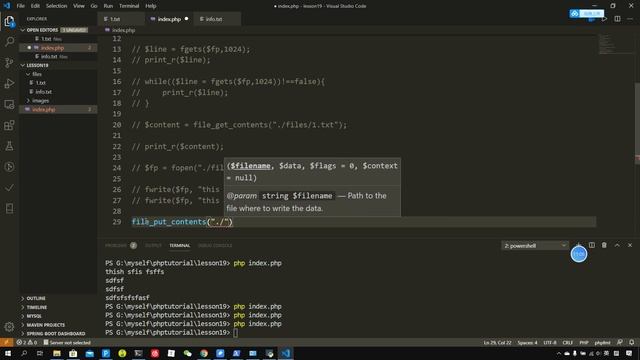Open the File menu
This screenshot has height=360, width=640.
pyautogui.click(x=20, y=6)
